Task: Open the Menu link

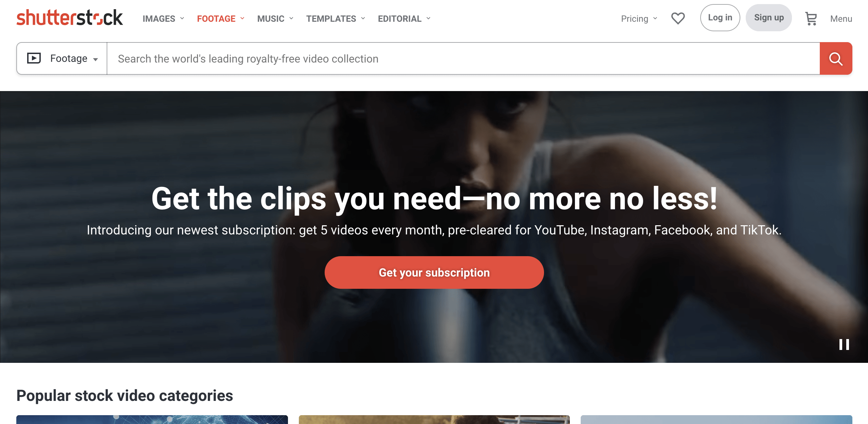Action: tap(841, 19)
